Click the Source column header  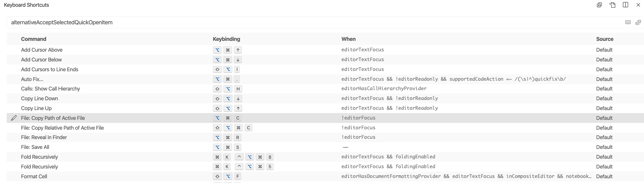point(605,39)
